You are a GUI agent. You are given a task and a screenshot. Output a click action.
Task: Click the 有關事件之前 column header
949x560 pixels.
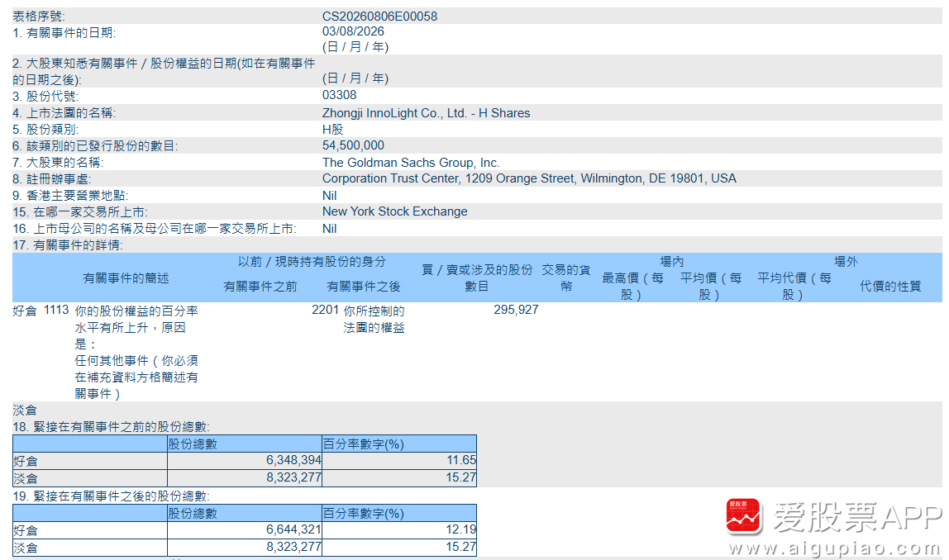pos(260,287)
